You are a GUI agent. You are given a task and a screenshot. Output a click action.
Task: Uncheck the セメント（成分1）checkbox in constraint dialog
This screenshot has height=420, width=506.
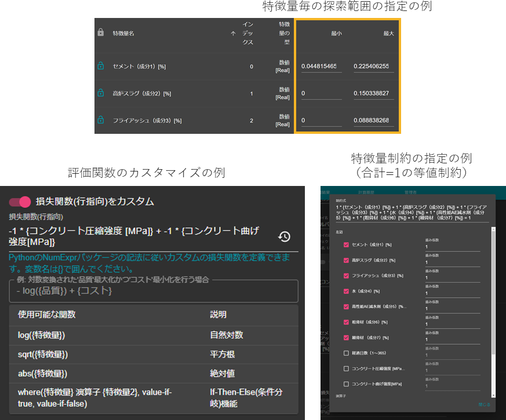click(346, 245)
